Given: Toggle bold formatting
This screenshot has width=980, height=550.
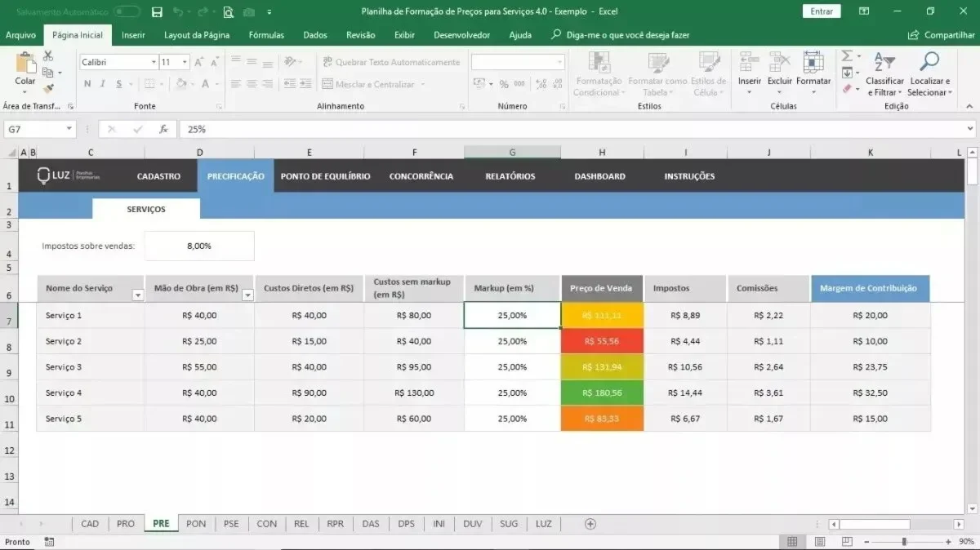Looking at the screenshot, I should click(87, 84).
